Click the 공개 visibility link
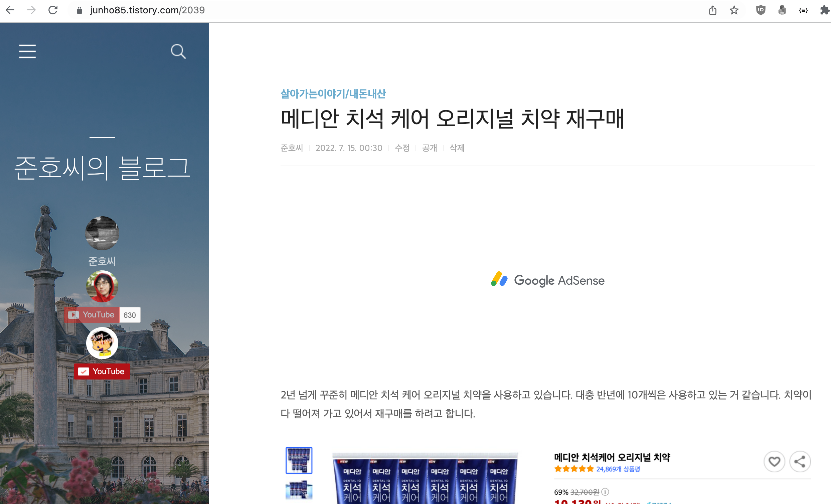The width and height of the screenshot is (831, 504). [429, 148]
